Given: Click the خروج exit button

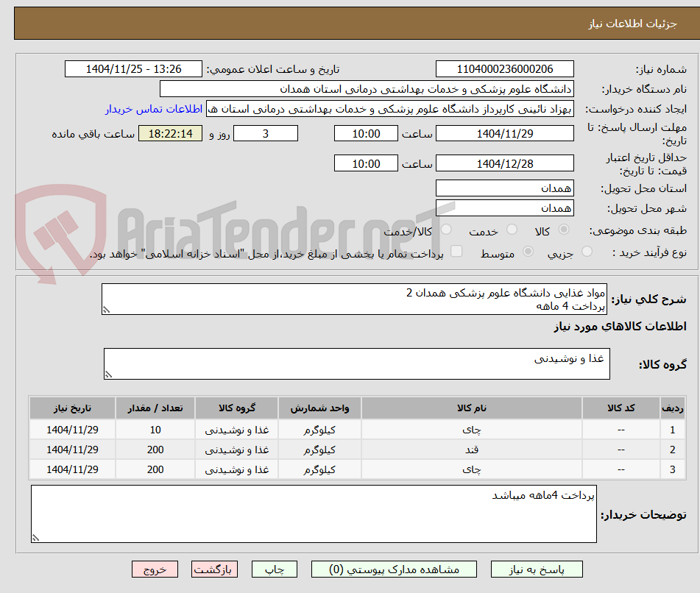Looking at the screenshot, I should [x=155, y=569].
